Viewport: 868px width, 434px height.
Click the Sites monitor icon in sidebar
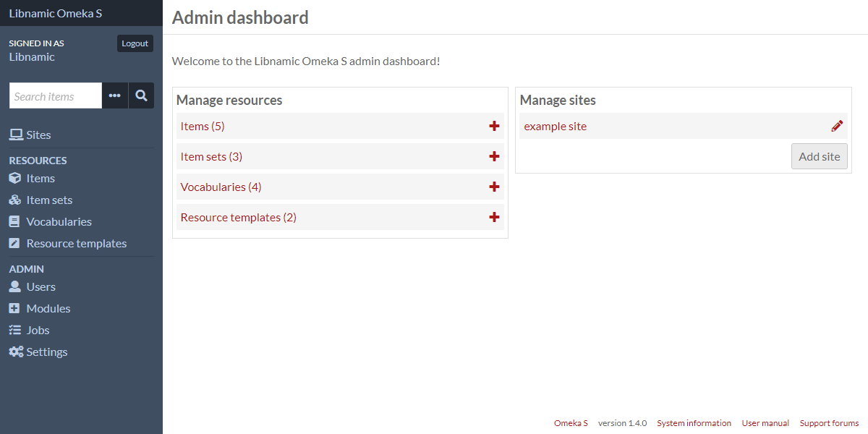(15, 135)
